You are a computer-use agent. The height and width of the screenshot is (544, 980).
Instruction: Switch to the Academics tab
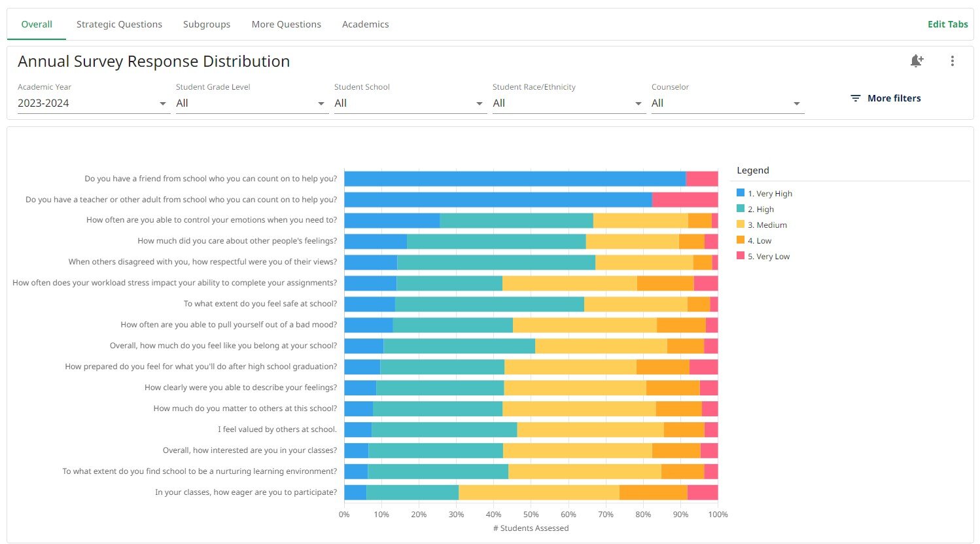(365, 24)
